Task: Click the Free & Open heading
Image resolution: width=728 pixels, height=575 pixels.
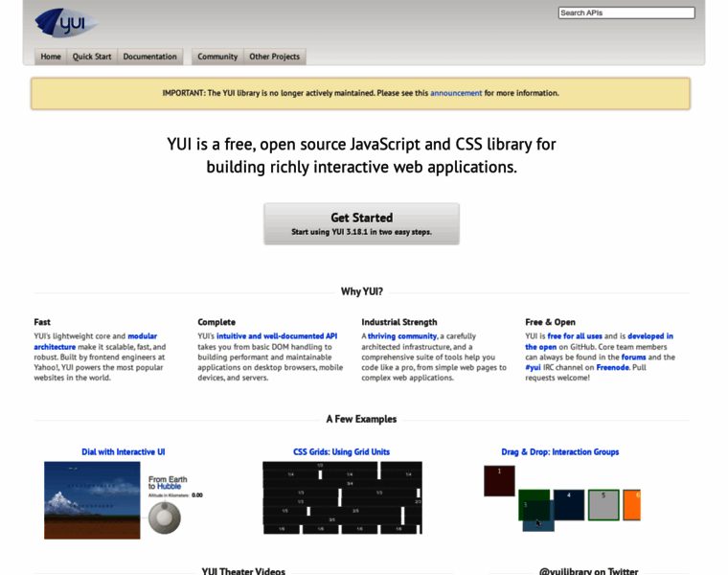Action: pyautogui.click(x=550, y=322)
